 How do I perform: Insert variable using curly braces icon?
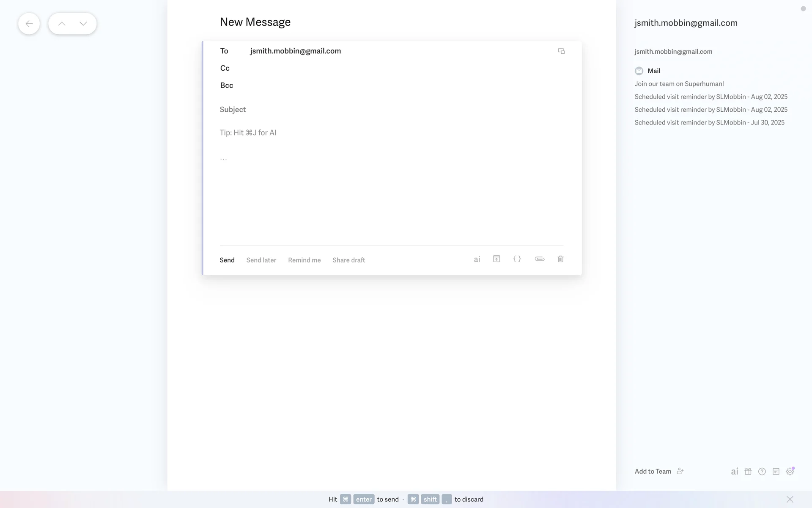517,259
